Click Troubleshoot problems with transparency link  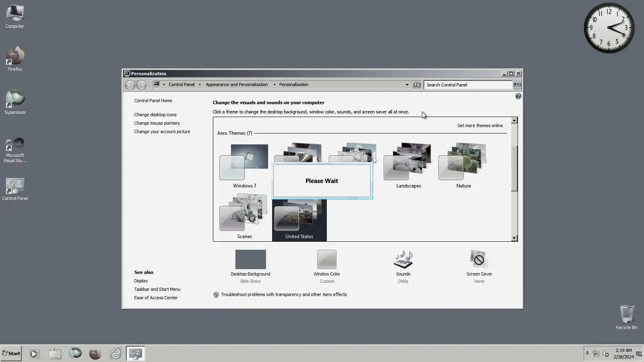(x=284, y=294)
